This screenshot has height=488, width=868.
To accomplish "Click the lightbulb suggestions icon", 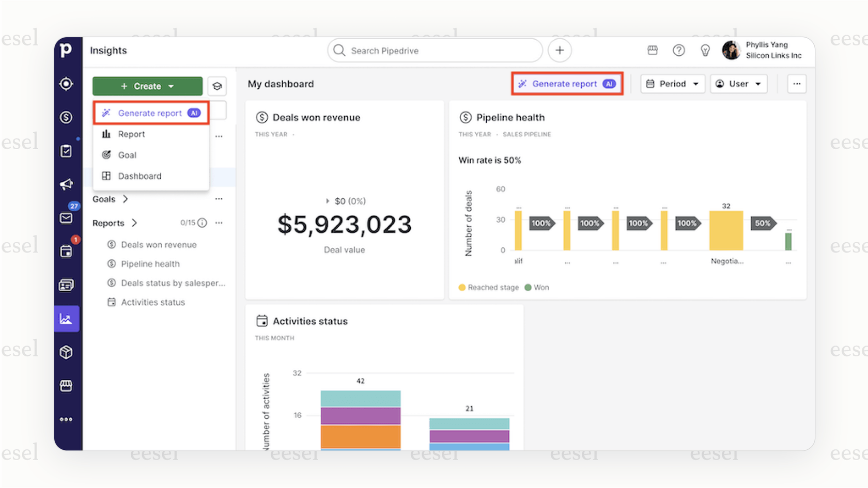I will [705, 50].
